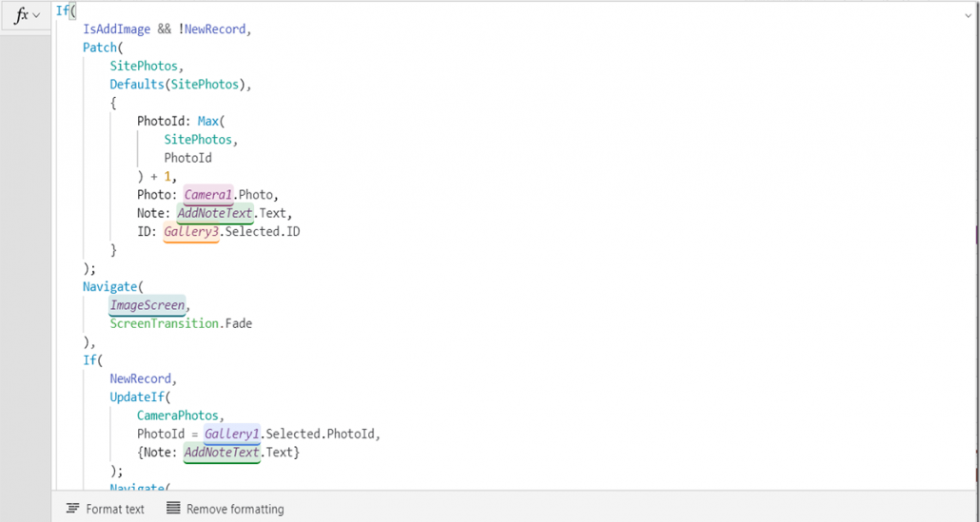980x522 pixels.
Task: Place cursor on PhotoId under Max's SitePhotos
Action: 187,158
